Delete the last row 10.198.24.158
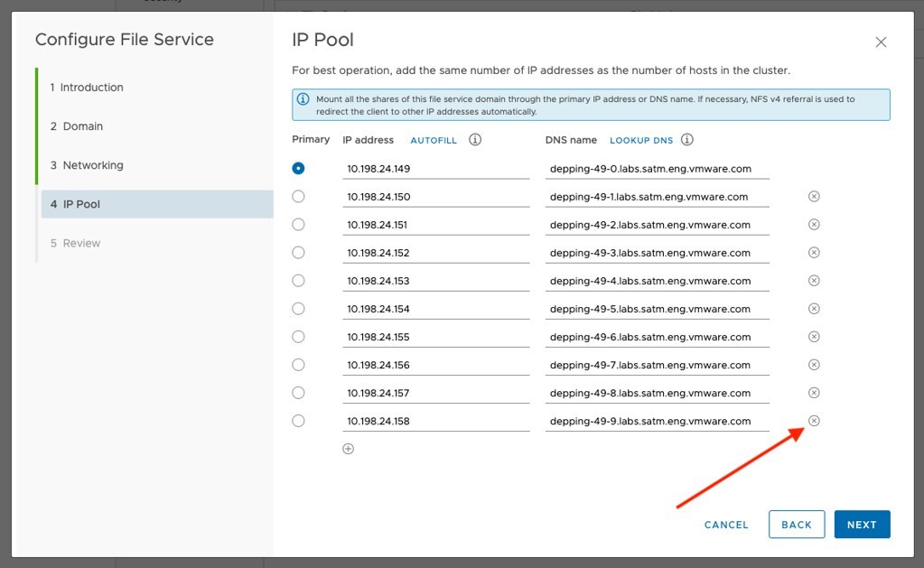Image resolution: width=924 pixels, height=568 pixels. 813,421
